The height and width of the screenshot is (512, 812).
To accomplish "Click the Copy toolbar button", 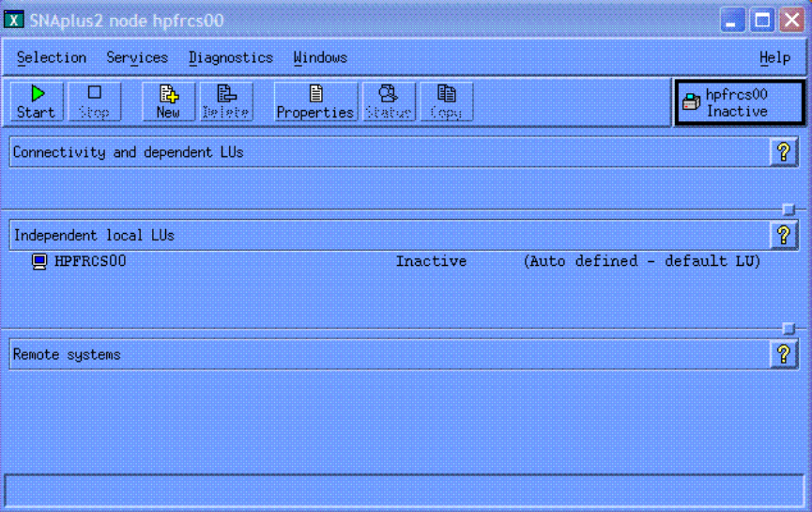I will (447, 101).
